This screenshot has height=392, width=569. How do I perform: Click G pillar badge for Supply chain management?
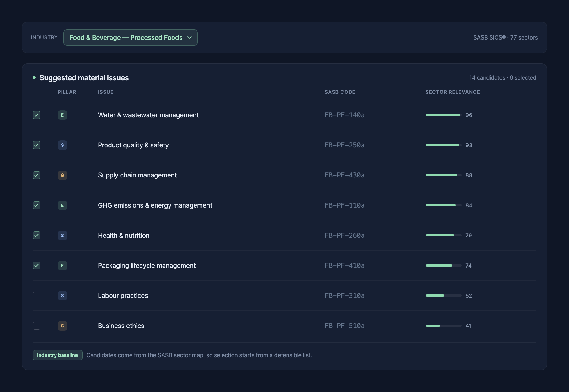pyautogui.click(x=62, y=175)
